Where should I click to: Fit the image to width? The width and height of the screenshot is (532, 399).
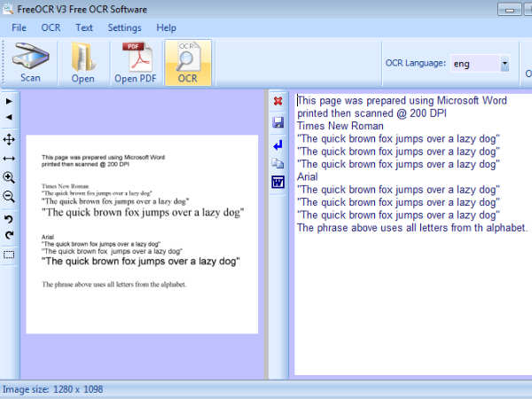pyautogui.click(x=9, y=158)
